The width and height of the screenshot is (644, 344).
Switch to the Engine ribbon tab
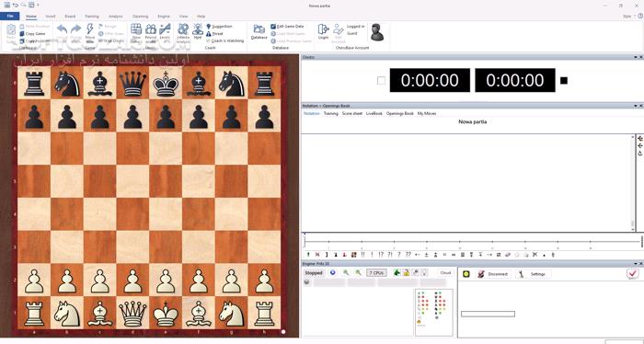[164, 17]
